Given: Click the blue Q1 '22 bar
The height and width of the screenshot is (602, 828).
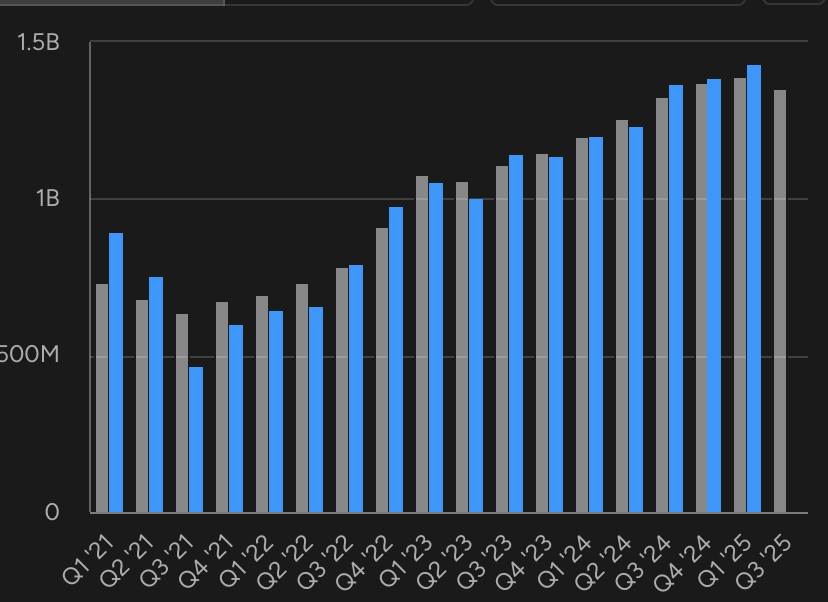Looking at the screenshot, I should (276, 411).
